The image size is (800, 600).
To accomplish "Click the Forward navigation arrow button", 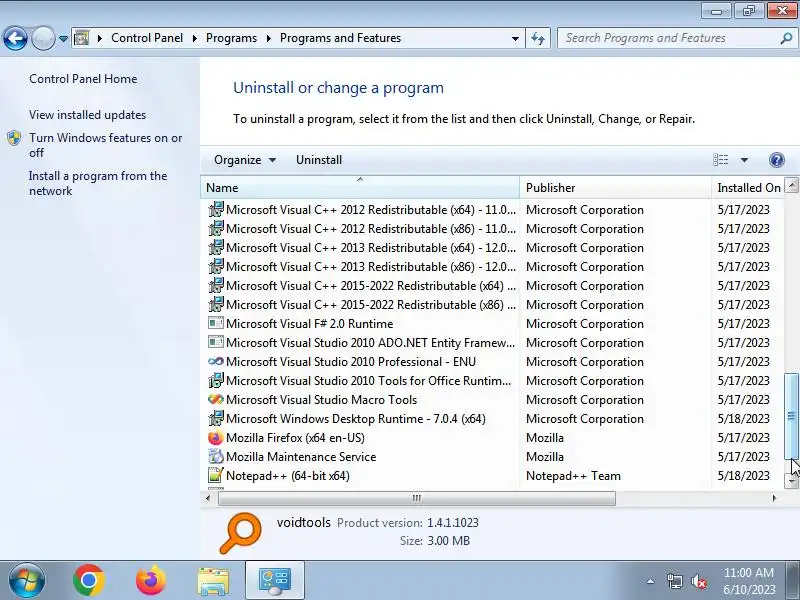I will click(43, 38).
